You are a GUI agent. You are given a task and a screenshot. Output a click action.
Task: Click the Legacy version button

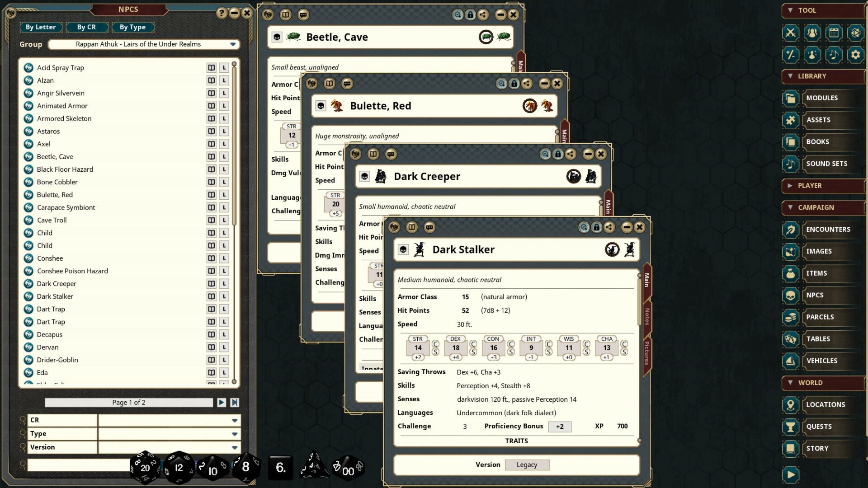click(527, 465)
